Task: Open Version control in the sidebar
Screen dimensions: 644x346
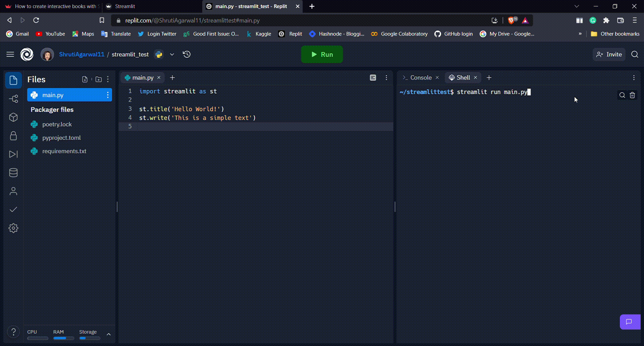Action: click(x=13, y=99)
